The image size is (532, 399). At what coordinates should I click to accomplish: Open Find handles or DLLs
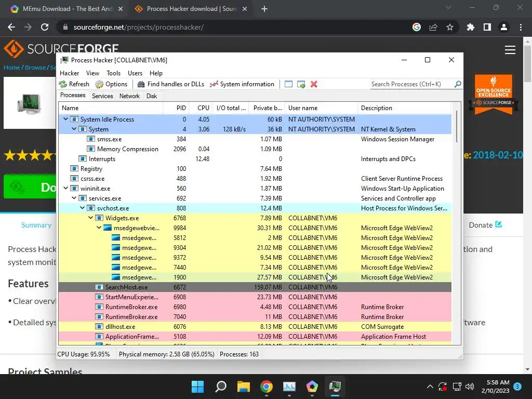coord(171,84)
